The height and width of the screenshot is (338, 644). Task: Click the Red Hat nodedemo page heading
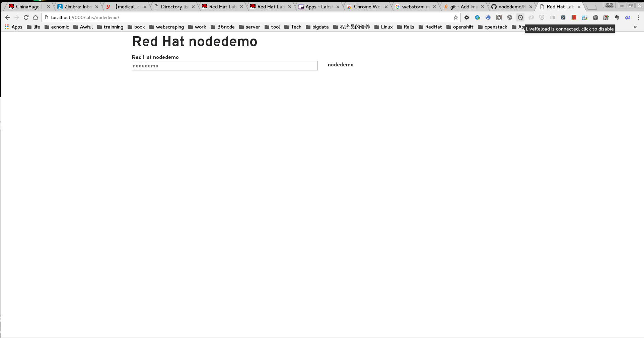click(195, 42)
